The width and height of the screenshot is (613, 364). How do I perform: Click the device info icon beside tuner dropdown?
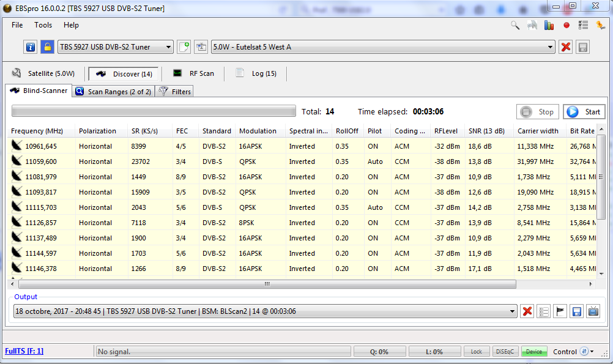(31, 47)
